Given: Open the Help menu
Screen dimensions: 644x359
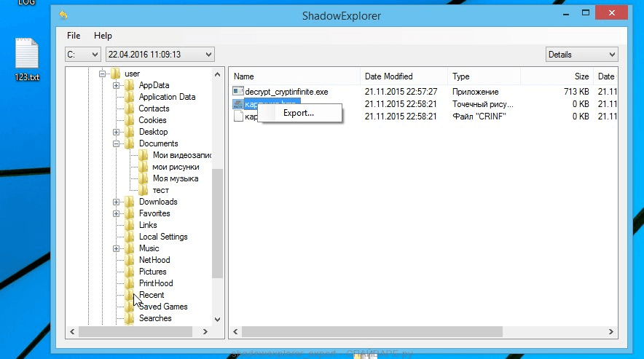Looking at the screenshot, I should click(103, 36).
